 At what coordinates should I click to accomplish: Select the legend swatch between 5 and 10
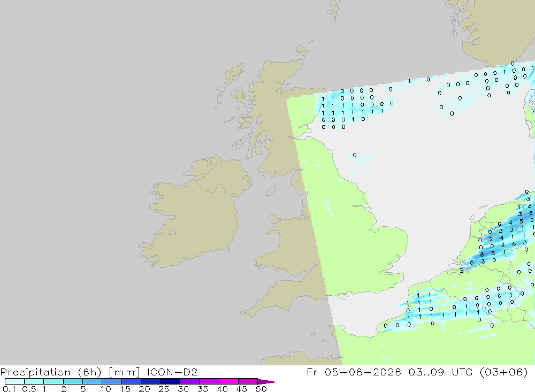93,381
